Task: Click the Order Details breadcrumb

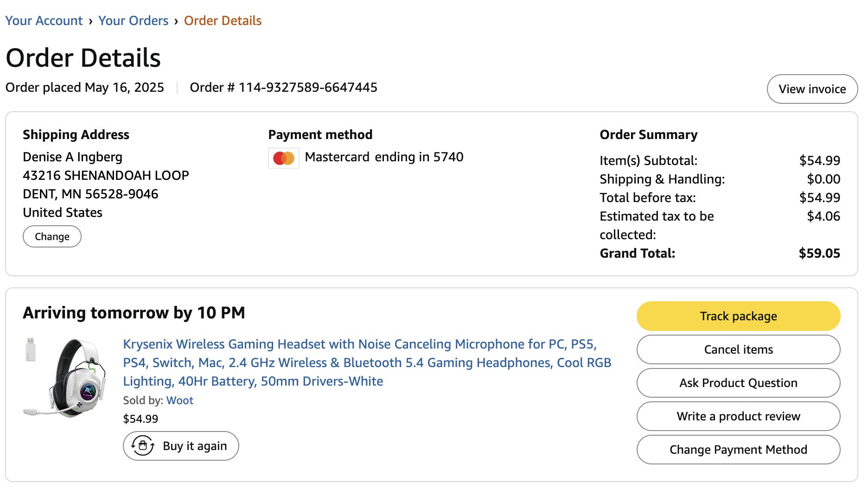Action: tap(223, 20)
